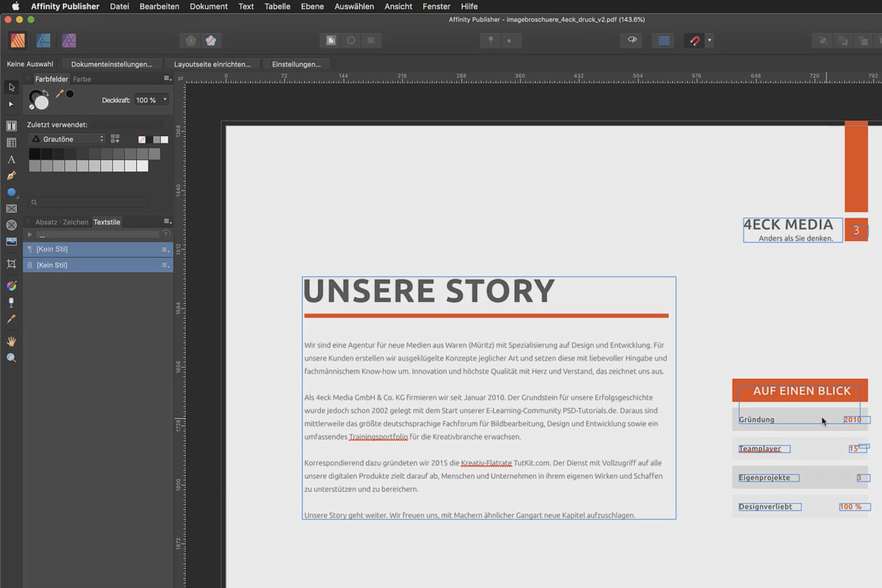
Task: Open the Apple menu
Action: 15,6
